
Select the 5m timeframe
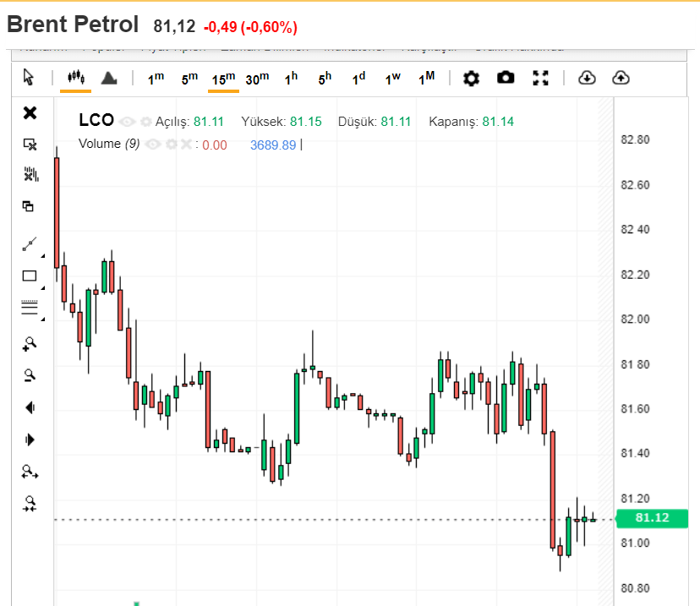pos(189,78)
